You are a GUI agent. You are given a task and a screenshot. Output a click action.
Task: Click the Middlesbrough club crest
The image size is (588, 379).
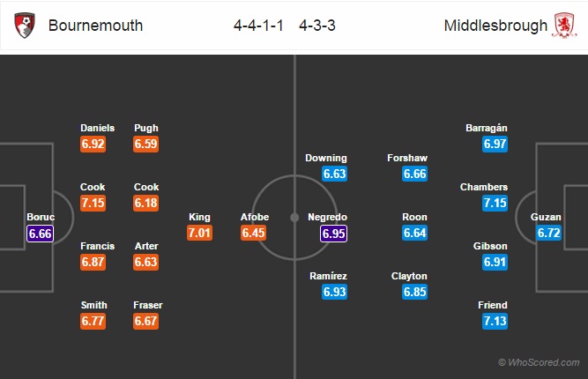pyautogui.click(x=564, y=25)
